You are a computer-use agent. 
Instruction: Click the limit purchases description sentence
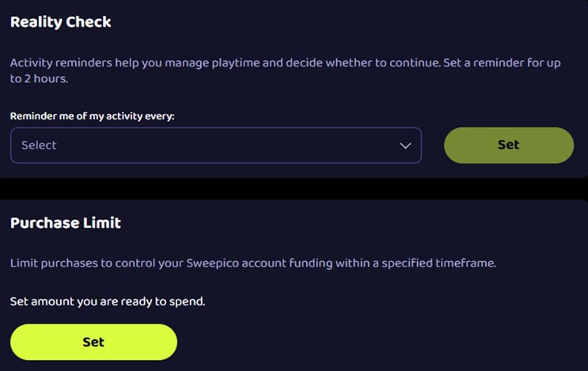(253, 263)
